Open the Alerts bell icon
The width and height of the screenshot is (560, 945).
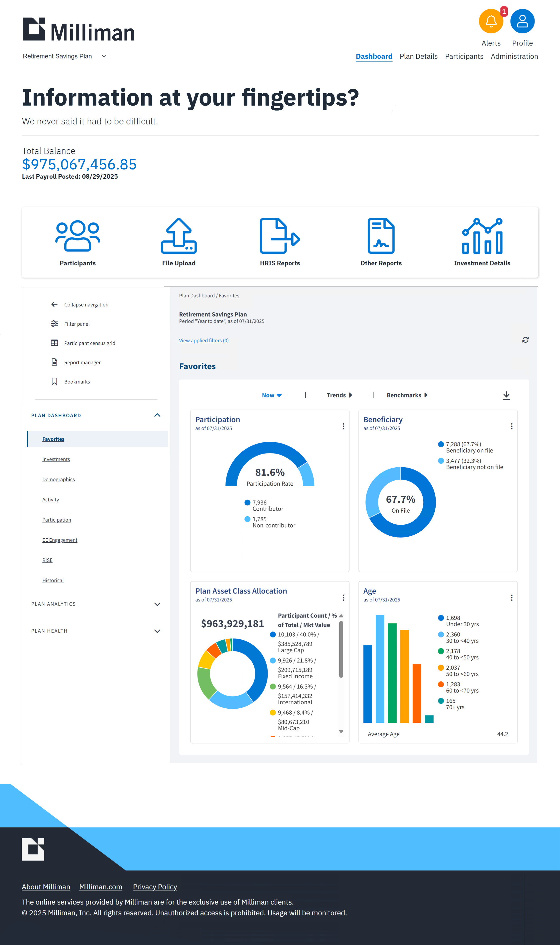pos(491,22)
